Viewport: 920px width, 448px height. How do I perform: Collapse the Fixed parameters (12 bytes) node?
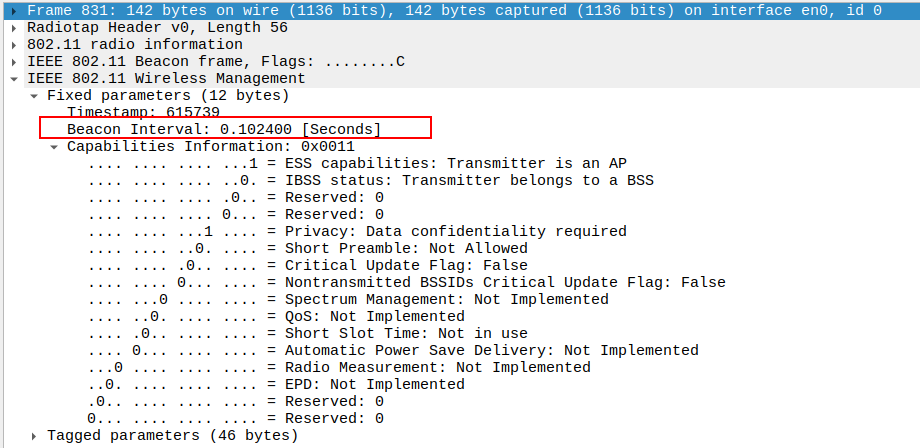[x=34, y=95]
